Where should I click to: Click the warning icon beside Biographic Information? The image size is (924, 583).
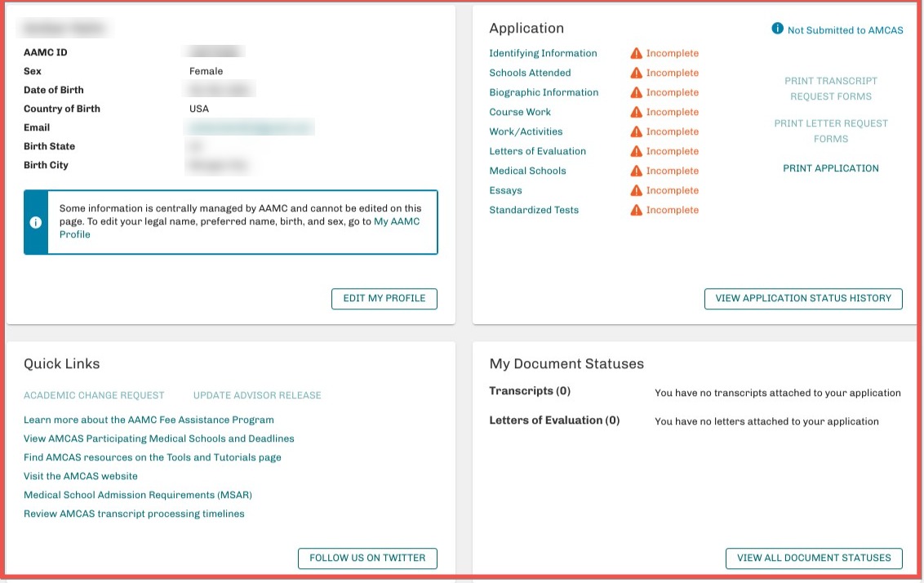click(x=637, y=92)
